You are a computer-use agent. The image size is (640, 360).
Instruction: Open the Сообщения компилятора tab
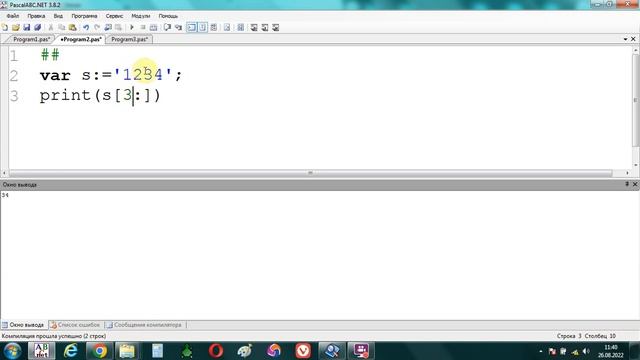click(x=144, y=325)
